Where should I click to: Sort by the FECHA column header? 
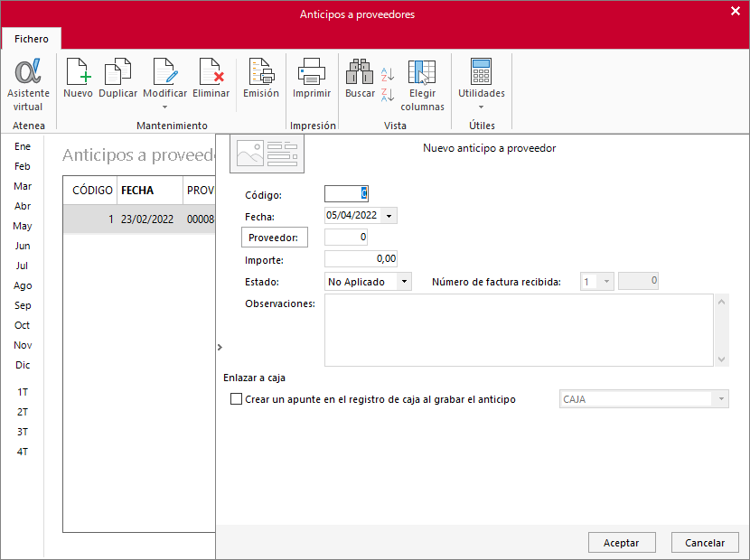[150, 191]
